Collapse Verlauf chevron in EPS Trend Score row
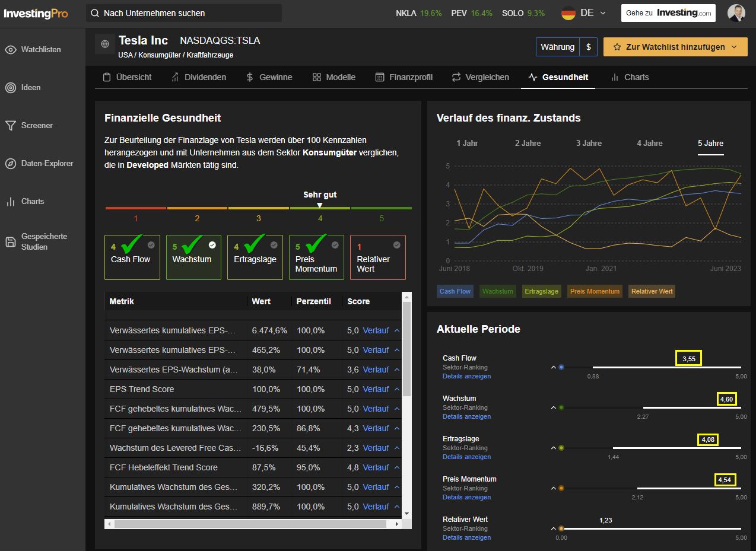756x551 pixels. click(397, 389)
